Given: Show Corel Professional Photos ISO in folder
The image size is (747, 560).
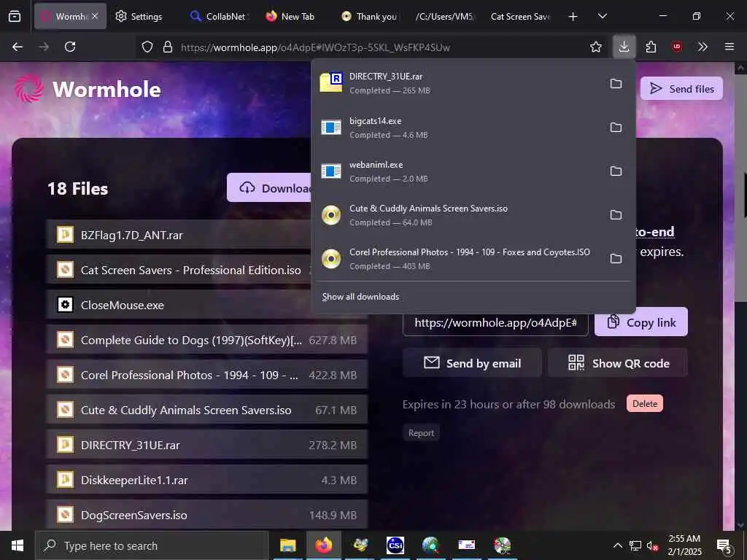Looking at the screenshot, I should (x=616, y=259).
